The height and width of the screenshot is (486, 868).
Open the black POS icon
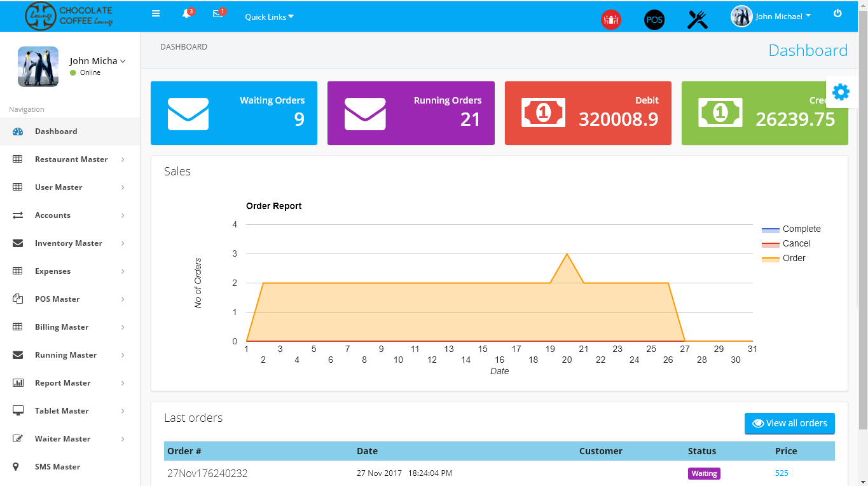coord(654,20)
